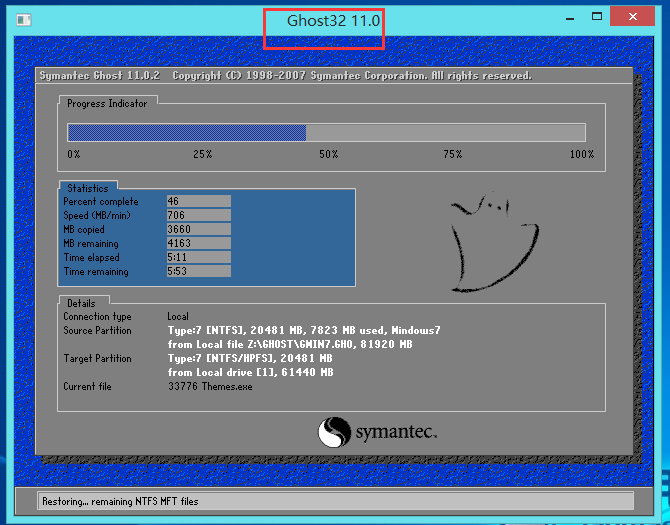Click the Current file label

(x=87, y=387)
